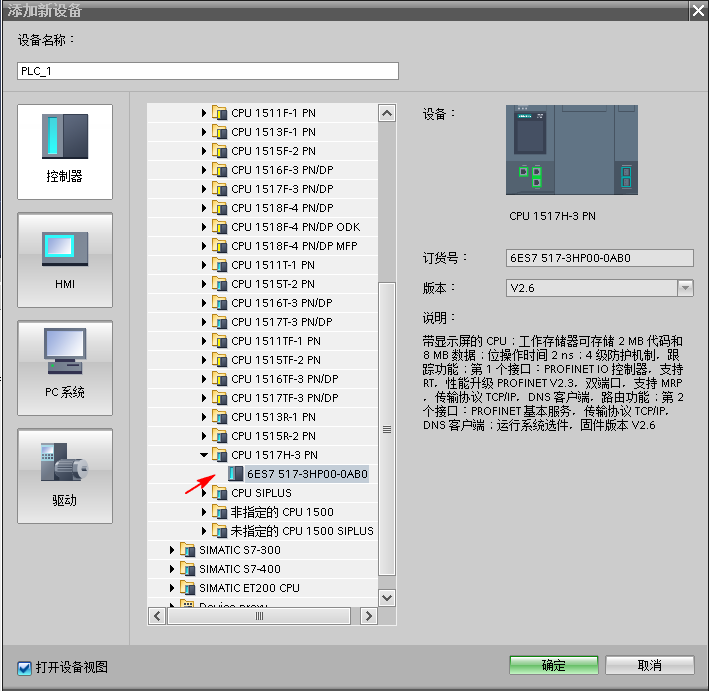Click the 订货号 order number field
710x691 pixels.
point(600,258)
